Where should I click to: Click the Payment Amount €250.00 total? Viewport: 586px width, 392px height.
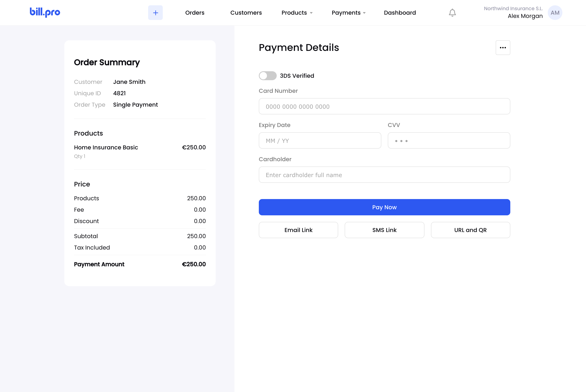(x=194, y=264)
